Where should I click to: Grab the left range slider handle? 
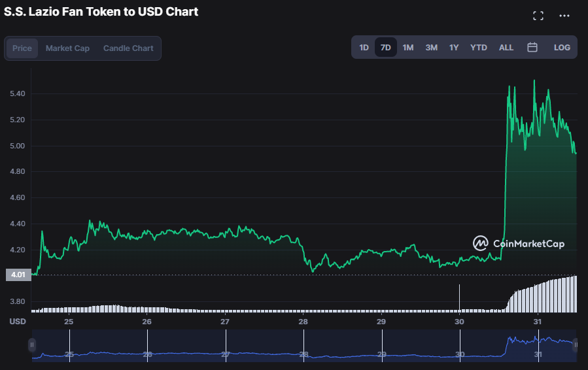coord(32,345)
